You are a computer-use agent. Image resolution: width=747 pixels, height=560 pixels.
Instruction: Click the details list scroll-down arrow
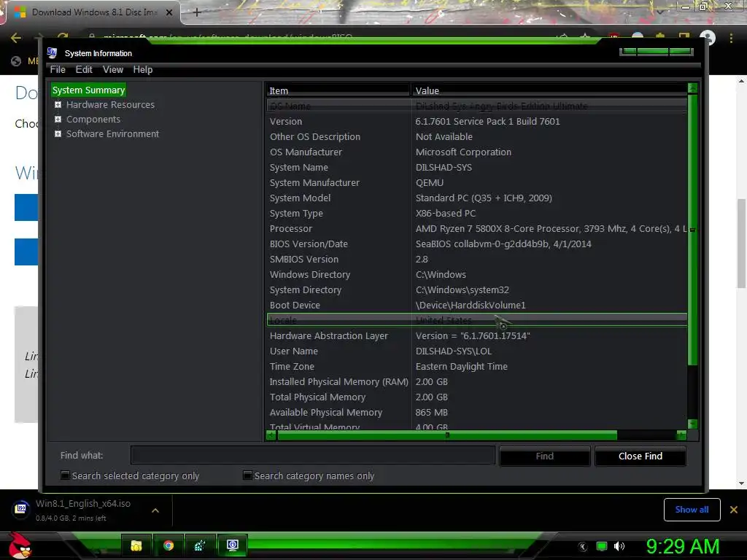[x=693, y=424]
